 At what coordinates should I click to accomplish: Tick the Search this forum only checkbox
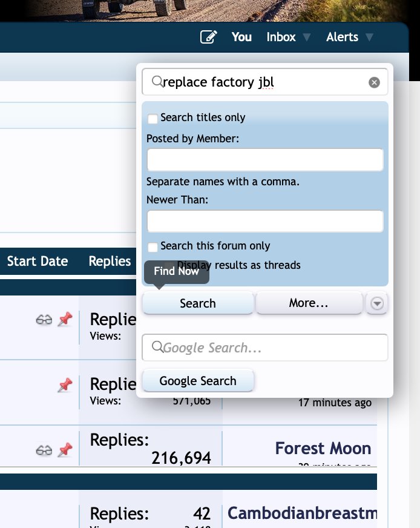[153, 247]
